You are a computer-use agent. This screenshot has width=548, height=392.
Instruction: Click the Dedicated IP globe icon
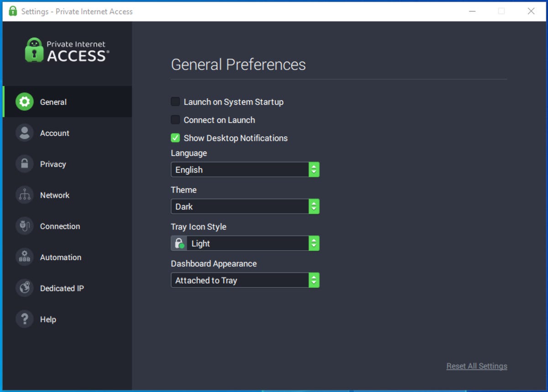(24, 288)
